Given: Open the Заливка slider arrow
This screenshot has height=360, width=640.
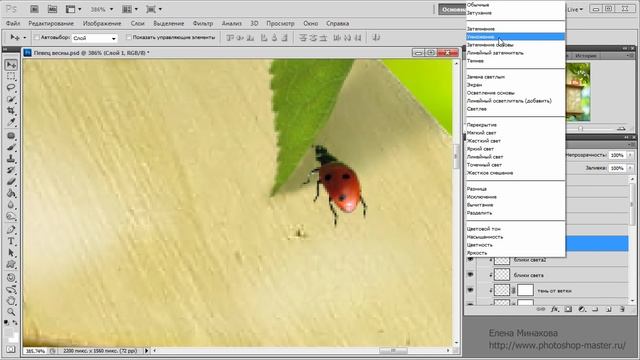Looking at the screenshot, I should coord(630,168).
